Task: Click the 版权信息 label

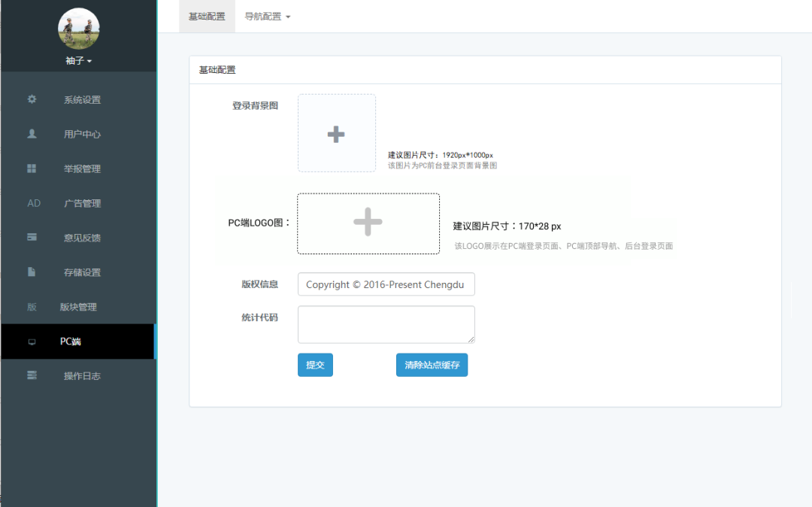Action: (260, 284)
